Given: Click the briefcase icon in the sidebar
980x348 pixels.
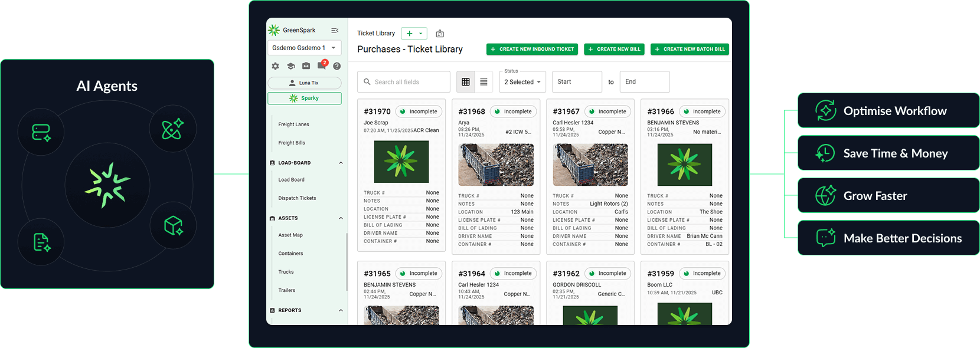Looking at the screenshot, I should [306, 66].
